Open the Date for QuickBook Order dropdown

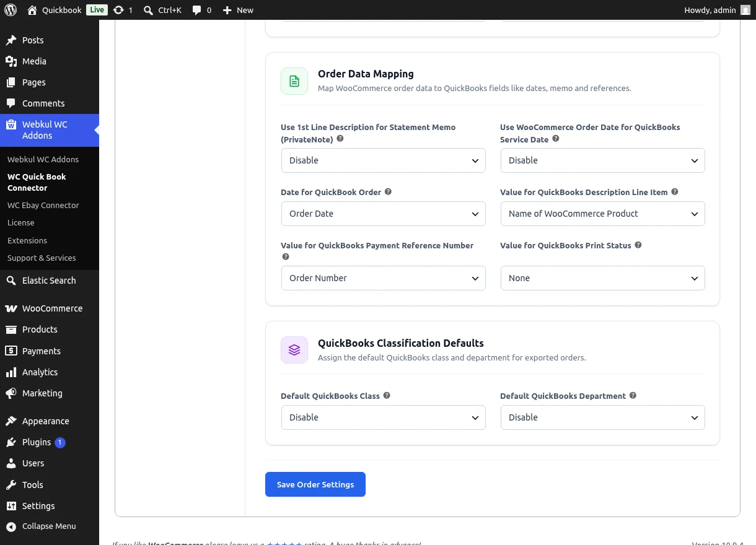tap(384, 214)
